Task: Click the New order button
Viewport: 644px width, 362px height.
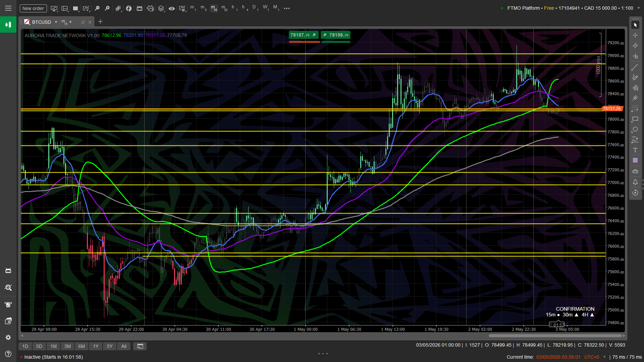Action: [33, 8]
